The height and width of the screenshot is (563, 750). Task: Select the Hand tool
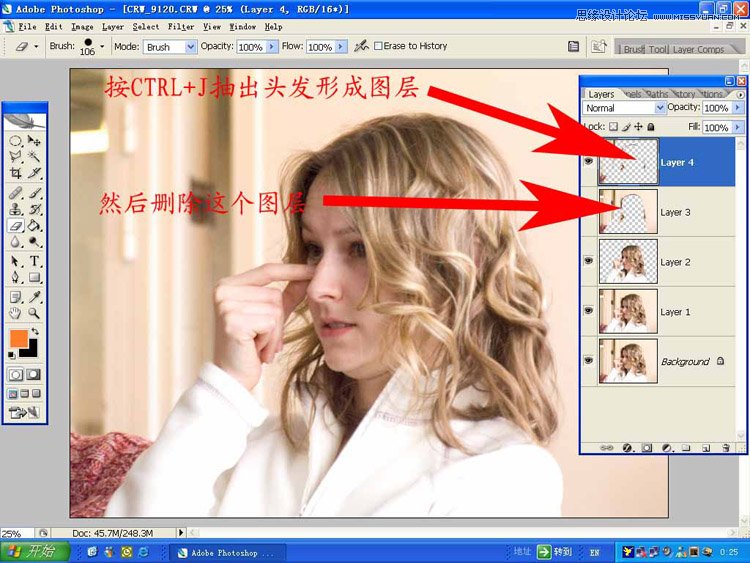(15, 313)
